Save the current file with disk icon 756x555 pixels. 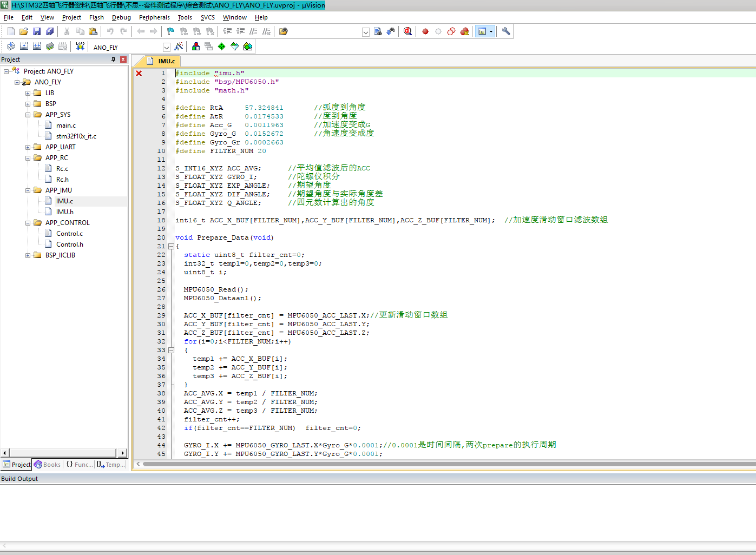(37, 31)
